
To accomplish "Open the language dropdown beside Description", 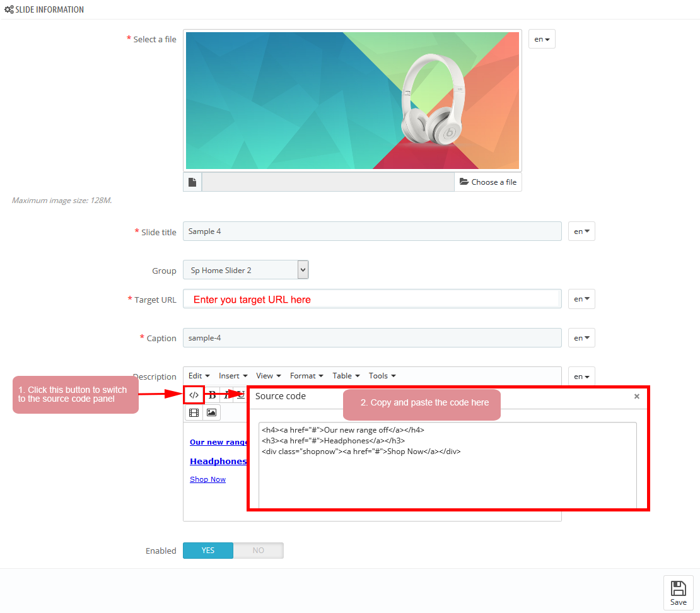I will 581,377.
